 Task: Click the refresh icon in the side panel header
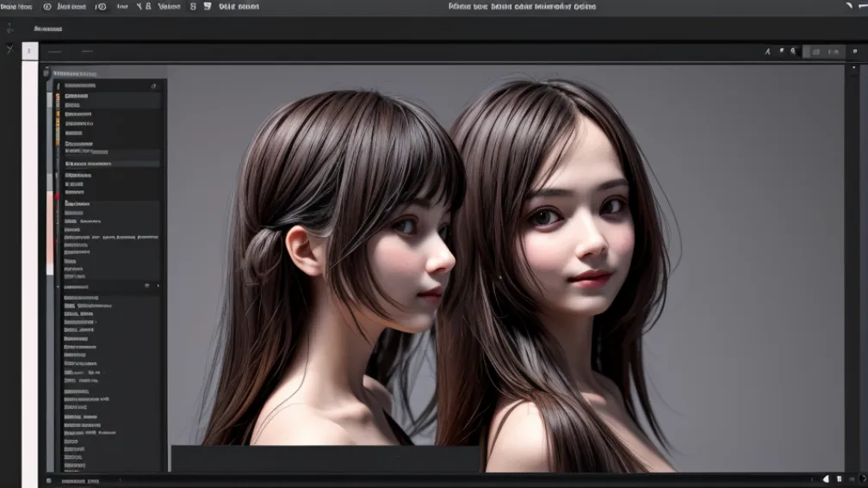pyautogui.click(x=153, y=86)
